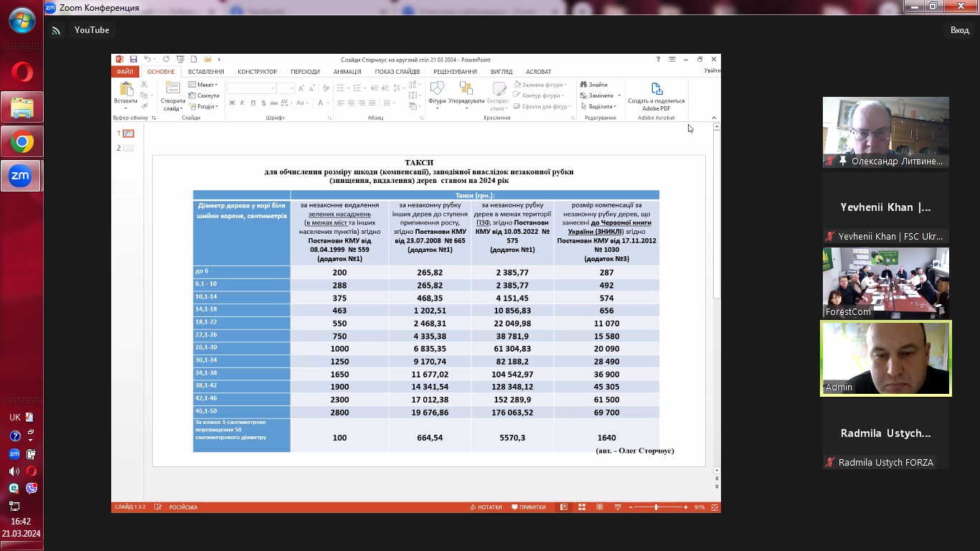
Task: Click the YouTube label at top
Action: 92,30
